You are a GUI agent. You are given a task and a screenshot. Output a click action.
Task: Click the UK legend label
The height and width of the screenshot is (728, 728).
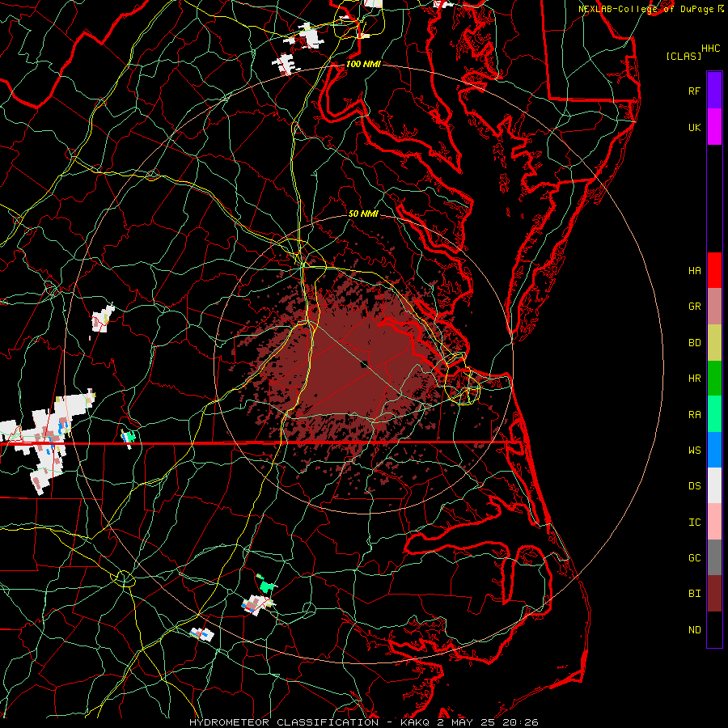694,128
